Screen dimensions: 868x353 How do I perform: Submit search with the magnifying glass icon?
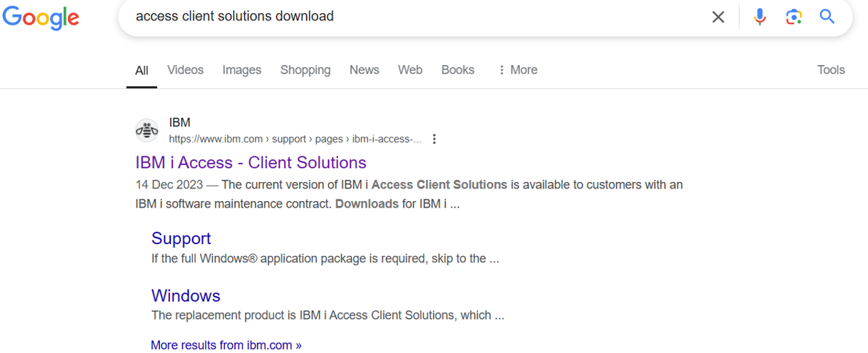tap(827, 17)
